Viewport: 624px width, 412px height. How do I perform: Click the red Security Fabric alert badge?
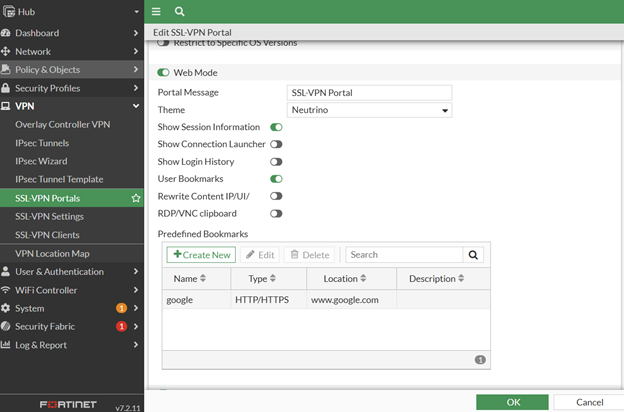121,326
